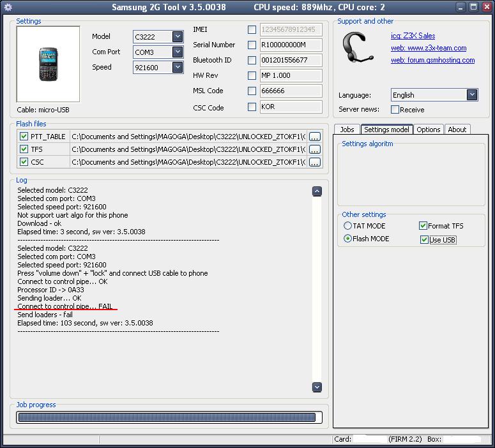Uncheck the TFS flash file checkbox
Viewport: 495px width, 448px height.
pyautogui.click(x=24, y=149)
